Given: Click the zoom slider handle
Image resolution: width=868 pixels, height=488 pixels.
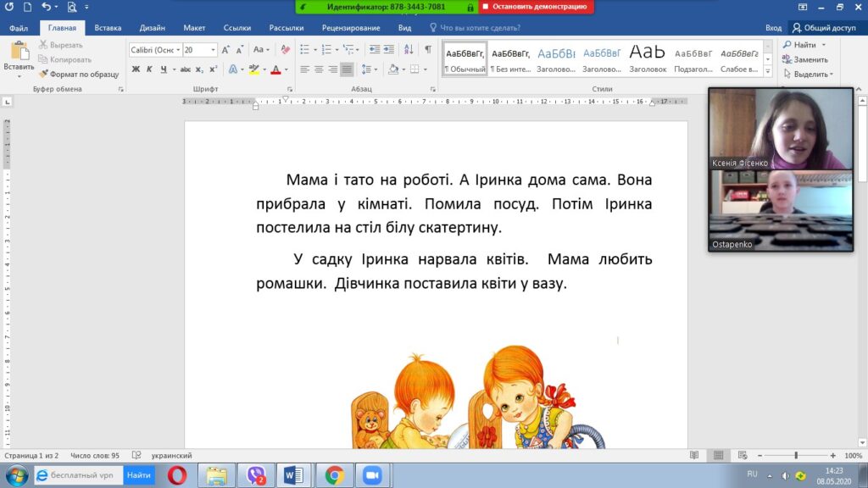Looking at the screenshot, I should click(x=796, y=455).
